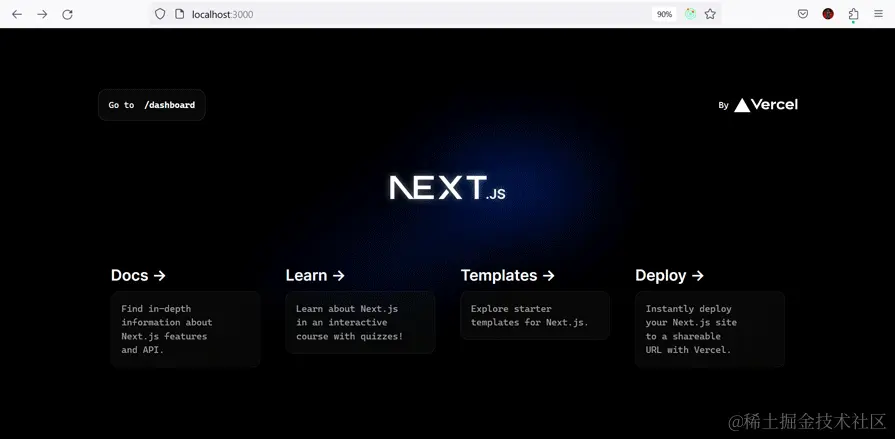Screen dimensions: 895x439
Task: Save to Pocket icon in toolbar
Action: (803, 14)
